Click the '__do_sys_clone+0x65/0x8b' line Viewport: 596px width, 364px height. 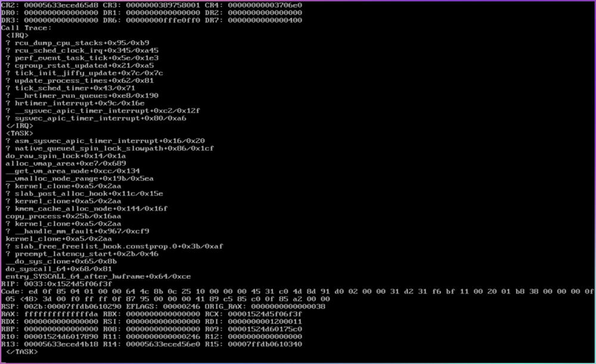pyautogui.click(x=61, y=262)
